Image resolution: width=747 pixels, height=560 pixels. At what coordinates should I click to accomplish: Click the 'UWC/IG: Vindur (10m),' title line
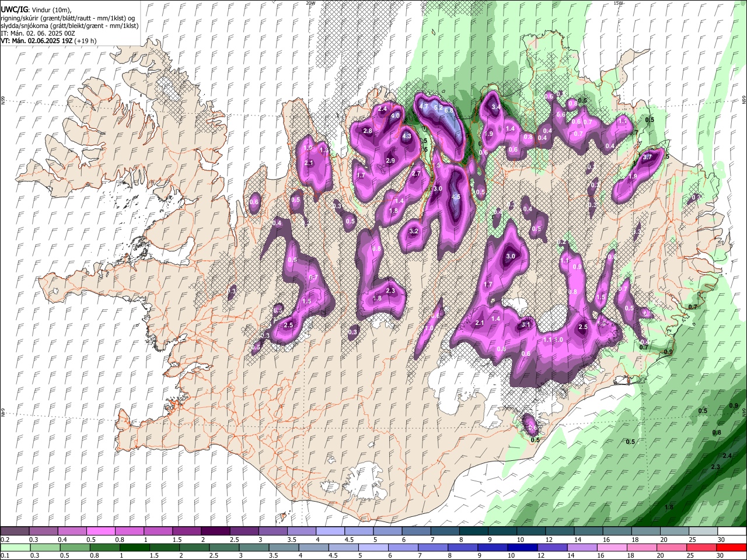pyautogui.click(x=36, y=10)
